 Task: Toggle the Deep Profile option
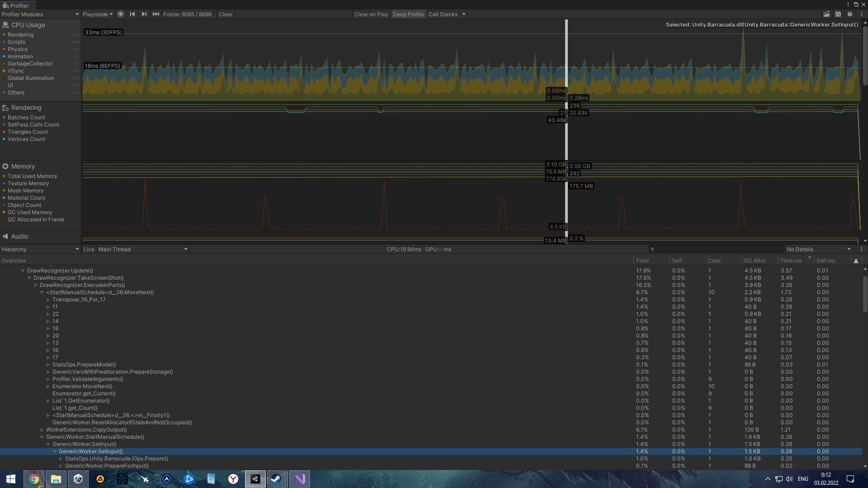[x=408, y=14]
